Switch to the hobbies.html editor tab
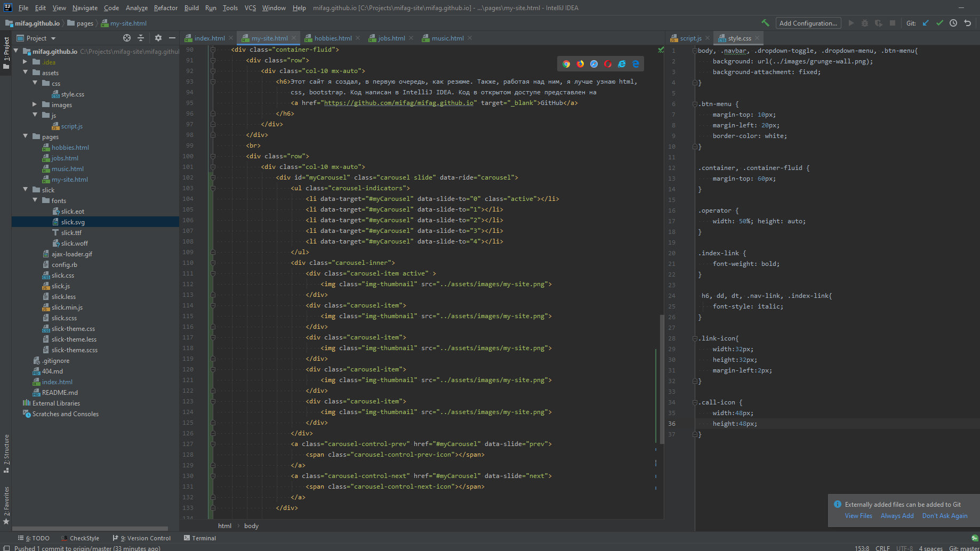The width and height of the screenshot is (980, 551). (x=332, y=38)
